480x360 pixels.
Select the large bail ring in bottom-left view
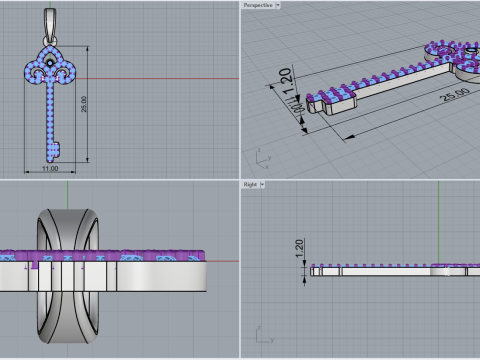pos(68,276)
